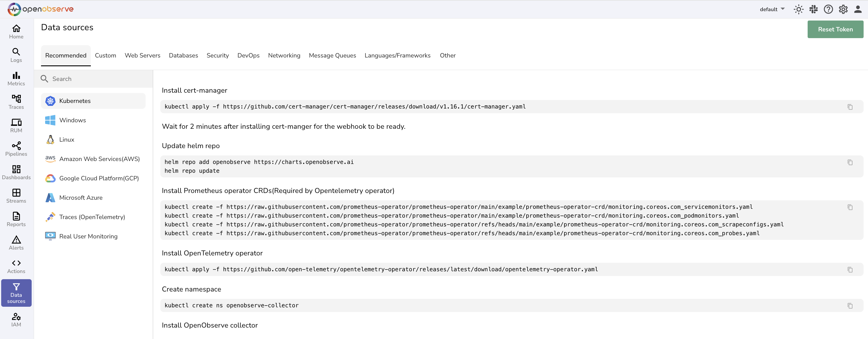
Task: Click the data sources Search field
Action: click(98, 79)
